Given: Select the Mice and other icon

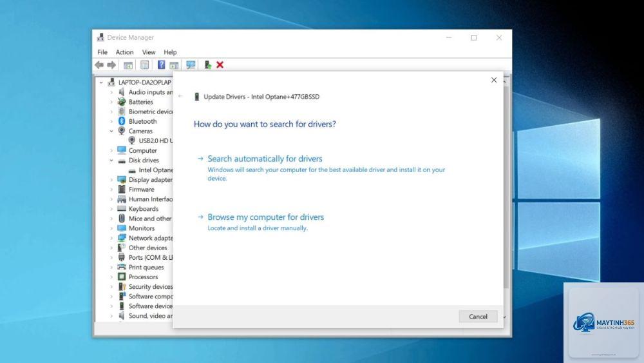Looking at the screenshot, I should (122, 219).
